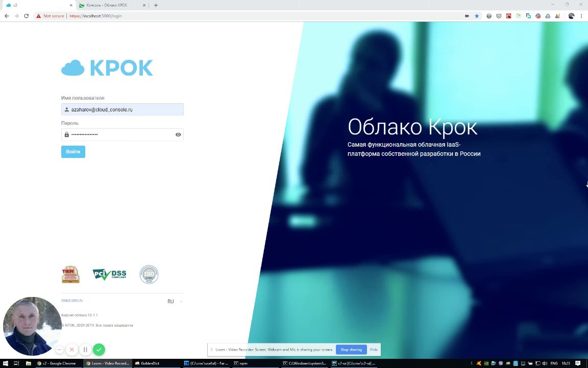Viewport: 588px width, 368px height.
Task: Pause the Loom recording
Action: 85,350
